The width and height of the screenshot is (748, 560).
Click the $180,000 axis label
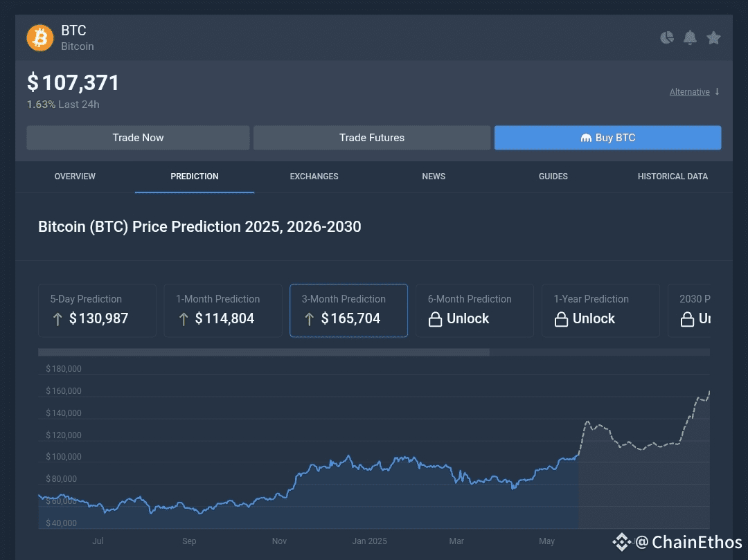point(64,369)
